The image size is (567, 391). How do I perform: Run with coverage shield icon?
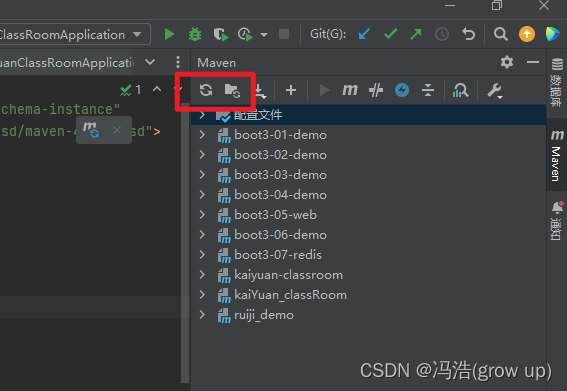click(x=220, y=34)
